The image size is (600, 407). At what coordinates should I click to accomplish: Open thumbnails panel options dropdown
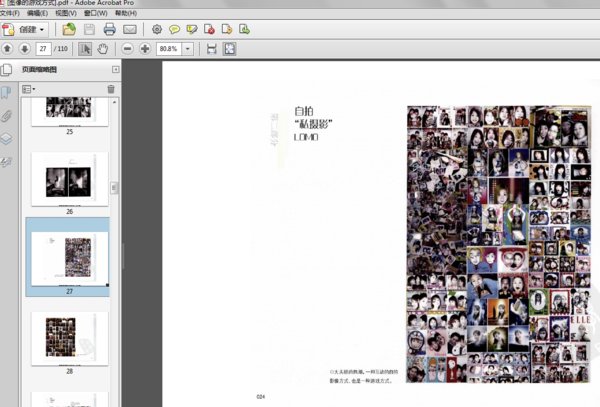[29, 89]
